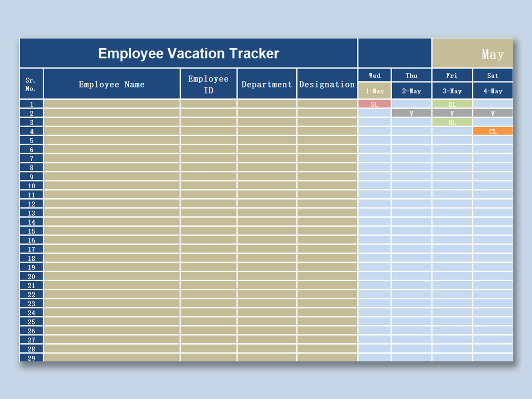Open the May month label
This screenshot has width=532, height=399.
coord(492,54)
